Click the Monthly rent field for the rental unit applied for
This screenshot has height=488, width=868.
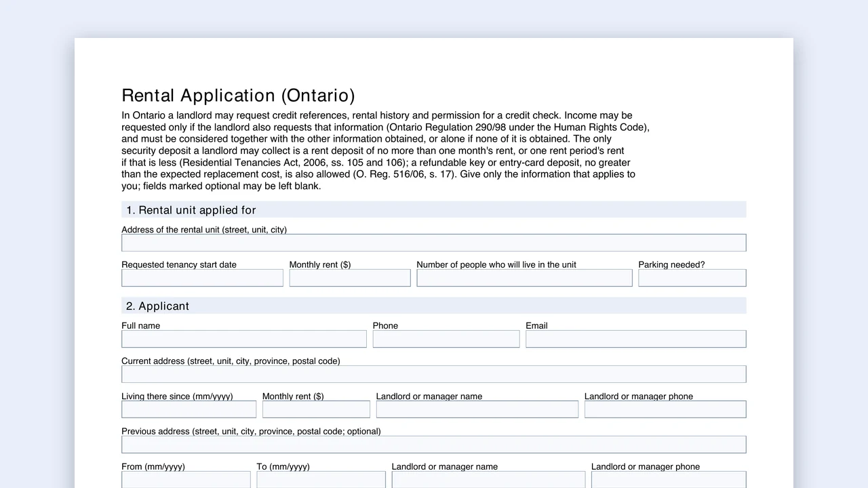tap(350, 278)
